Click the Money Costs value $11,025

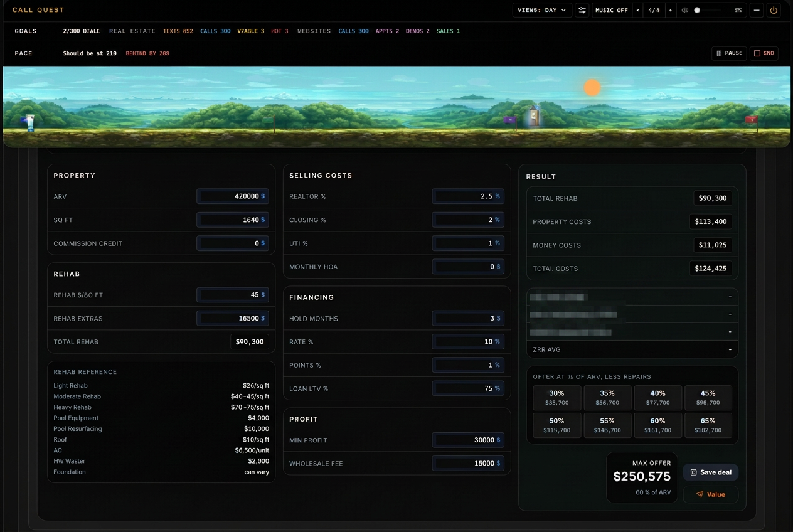pyautogui.click(x=713, y=245)
